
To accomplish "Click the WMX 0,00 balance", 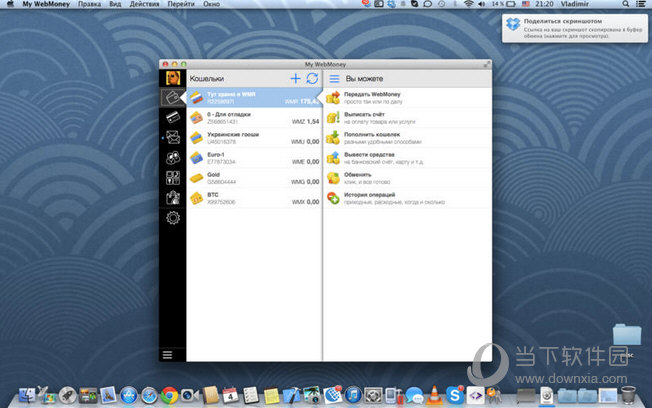I will pyautogui.click(x=305, y=202).
